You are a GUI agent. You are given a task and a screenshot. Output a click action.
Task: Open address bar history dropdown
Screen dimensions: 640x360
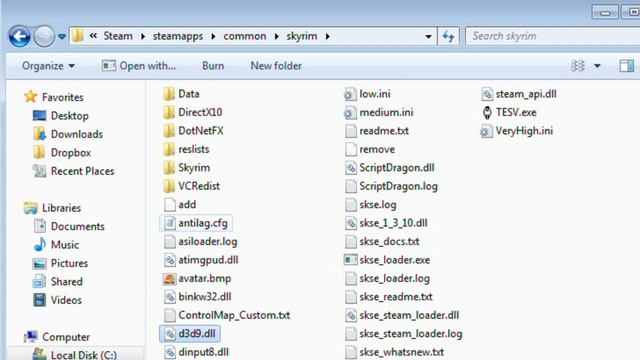[428, 36]
